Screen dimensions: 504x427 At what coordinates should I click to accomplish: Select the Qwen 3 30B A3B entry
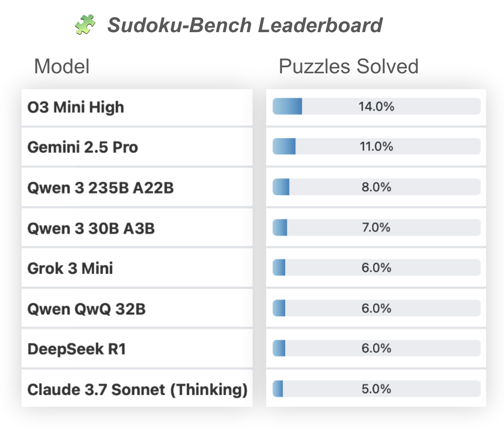pyautogui.click(x=91, y=228)
